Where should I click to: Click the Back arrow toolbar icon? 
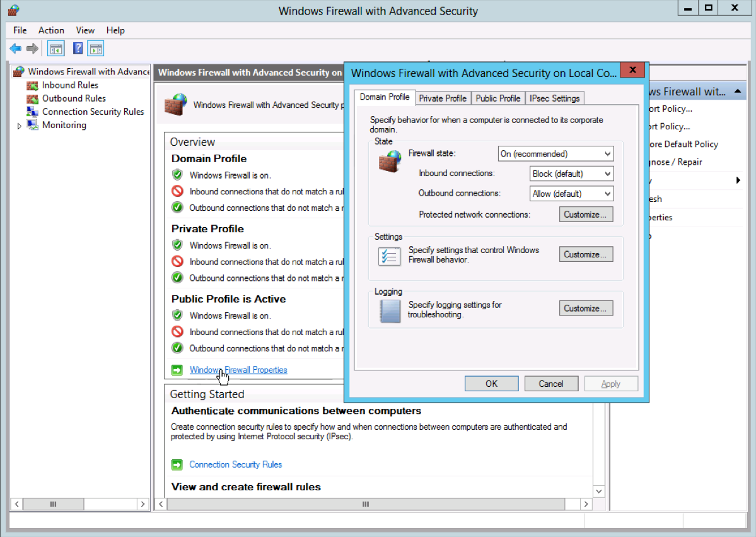pyautogui.click(x=15, y=48)
